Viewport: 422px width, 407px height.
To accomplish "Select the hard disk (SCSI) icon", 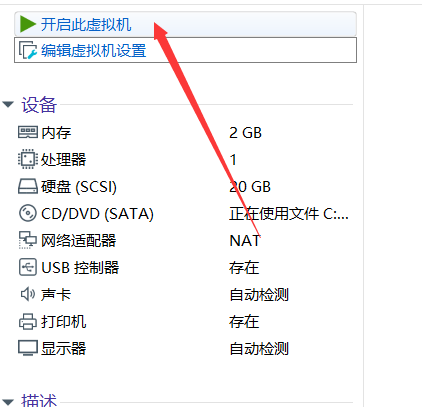I will pyautogui.click(x=28, y=186).
